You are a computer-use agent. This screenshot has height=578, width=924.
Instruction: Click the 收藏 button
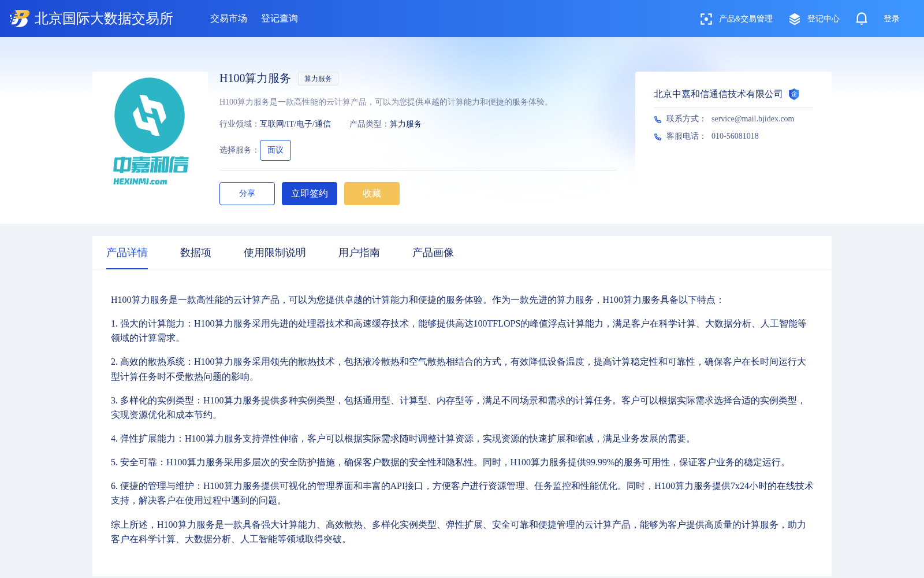click(x=372, y=194)
